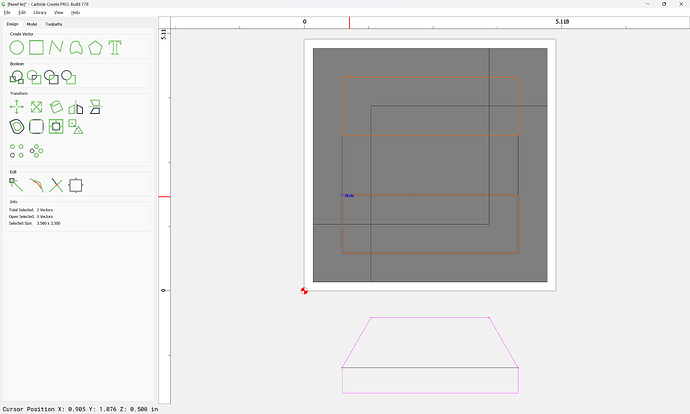Apply Boolean Intersection to selected vectors
Viewport: 690px width, 414px height.
coord(34,77)
